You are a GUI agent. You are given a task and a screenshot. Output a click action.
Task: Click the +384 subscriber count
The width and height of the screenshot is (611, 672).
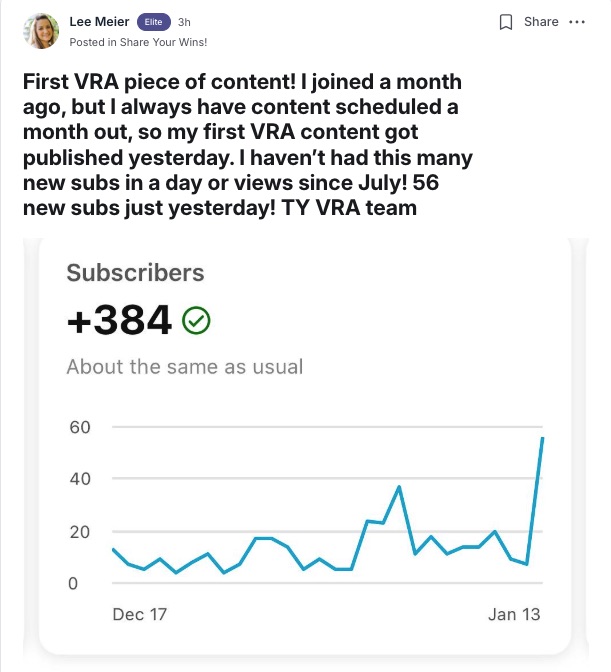coord(119,320)
